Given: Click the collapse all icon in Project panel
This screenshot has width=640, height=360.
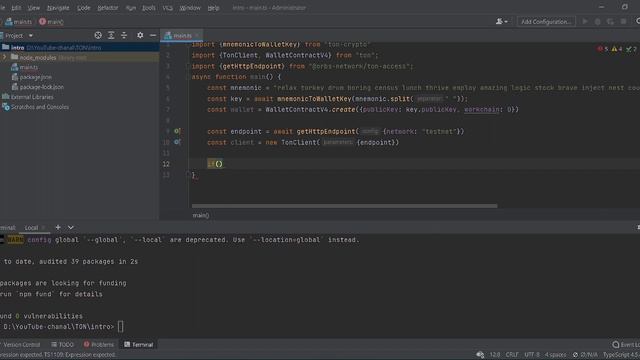Looking at the screenshot, I should click(124, 36).
